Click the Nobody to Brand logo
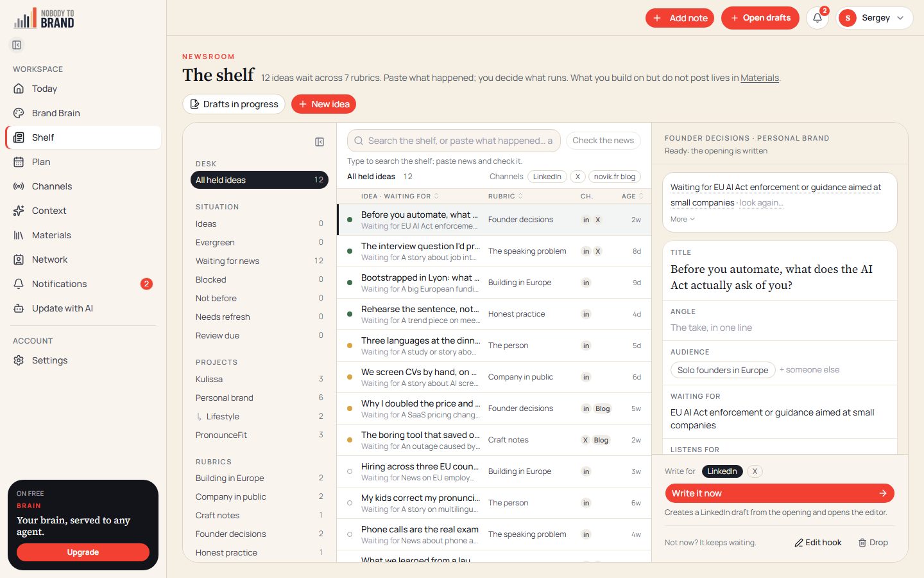Screen dimensions: 924x578 click(44, 19)
